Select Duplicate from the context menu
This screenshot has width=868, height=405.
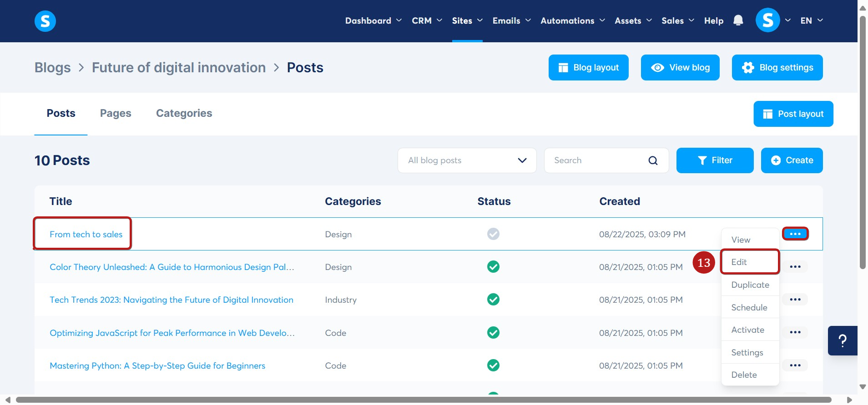(x=750, y=285)
